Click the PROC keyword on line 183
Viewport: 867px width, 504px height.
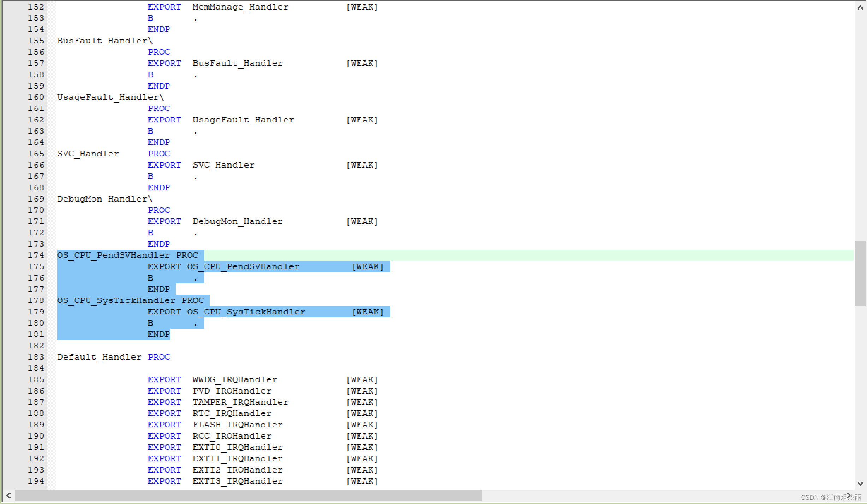(x=159, y=357)
